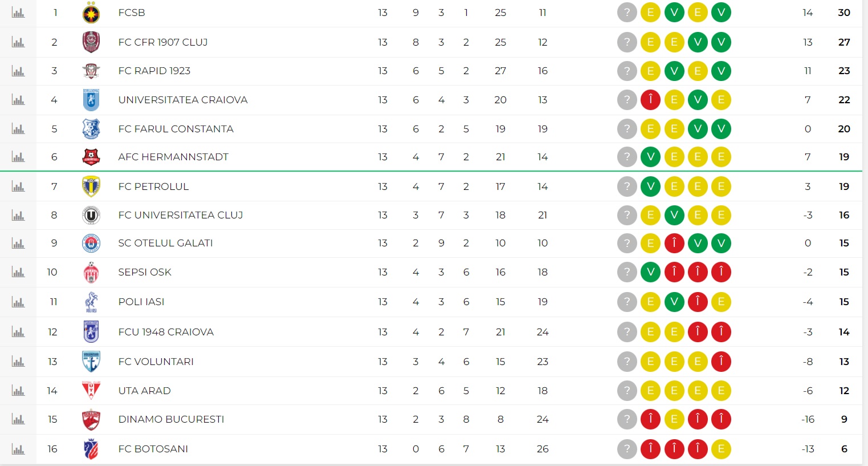Open the stats bar-chart icon for Sepsi OSK

18,272
